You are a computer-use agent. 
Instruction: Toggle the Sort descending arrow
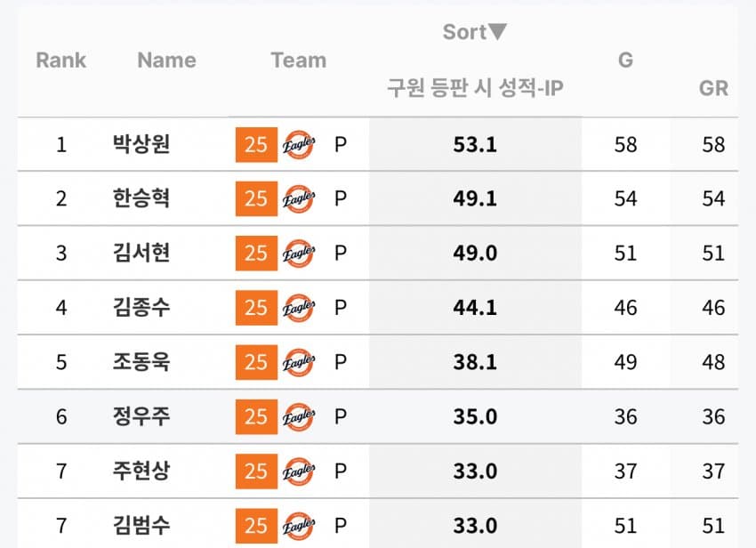[x=498, y=32]
